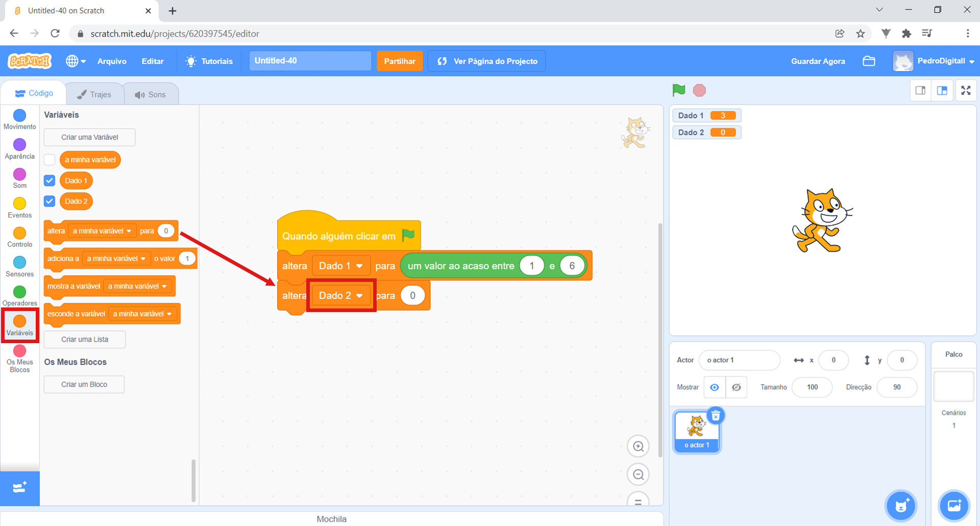Open the language globe menu
This screenshot has width=980, height=526.
pos(76,61)
